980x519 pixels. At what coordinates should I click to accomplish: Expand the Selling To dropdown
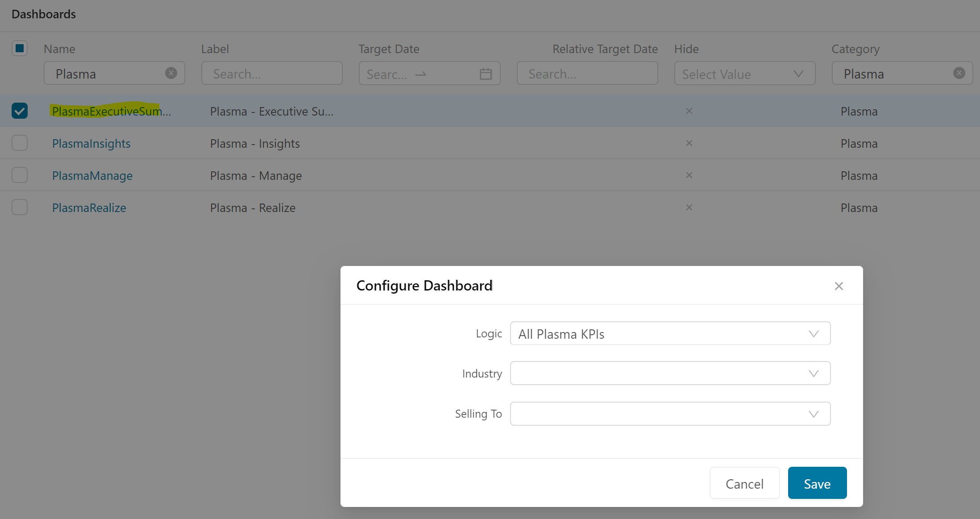tap(670, 414)
